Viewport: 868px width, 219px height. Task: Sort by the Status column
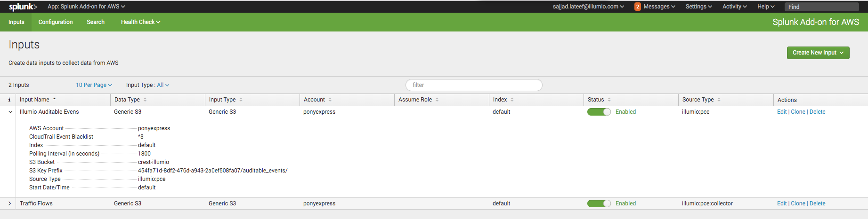point(599,100)
